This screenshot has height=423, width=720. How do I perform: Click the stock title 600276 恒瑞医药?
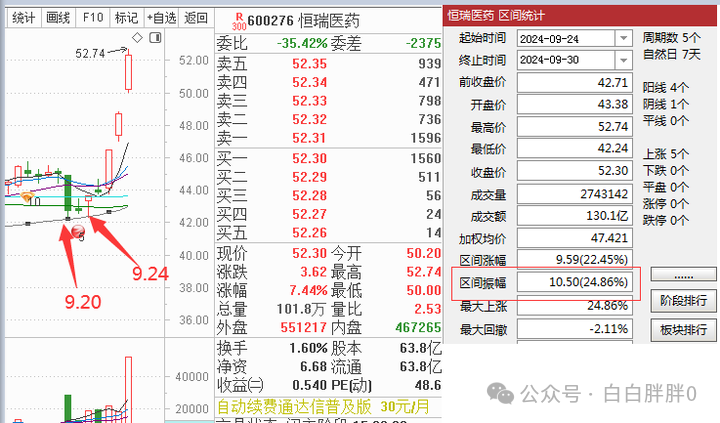[303, 21]
